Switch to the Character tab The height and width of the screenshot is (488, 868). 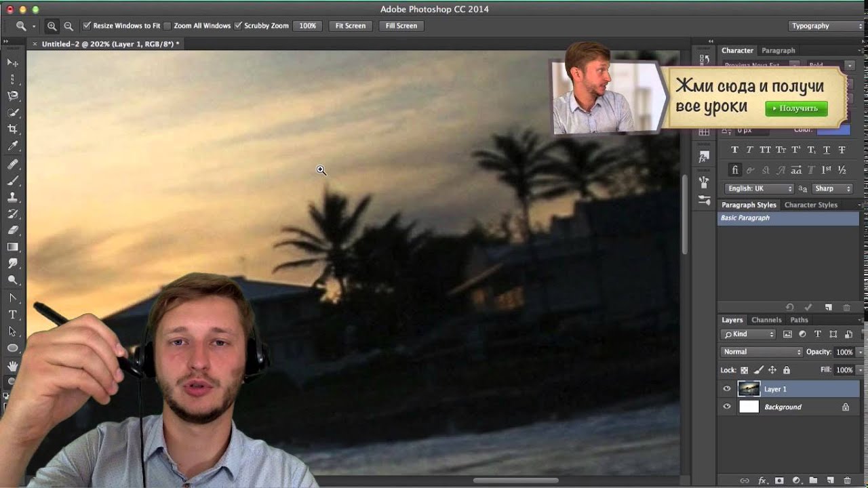(x=737, y=50)
